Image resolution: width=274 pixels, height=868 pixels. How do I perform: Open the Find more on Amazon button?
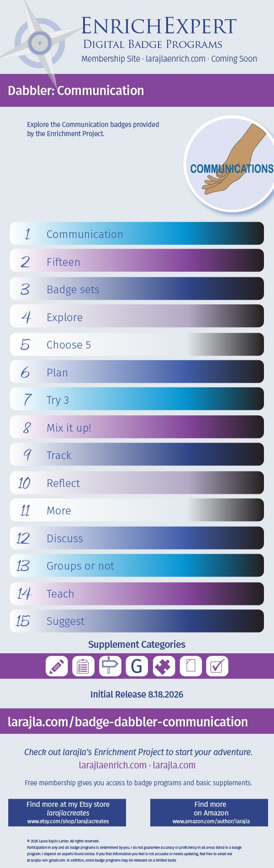click(x=210, y=812)
